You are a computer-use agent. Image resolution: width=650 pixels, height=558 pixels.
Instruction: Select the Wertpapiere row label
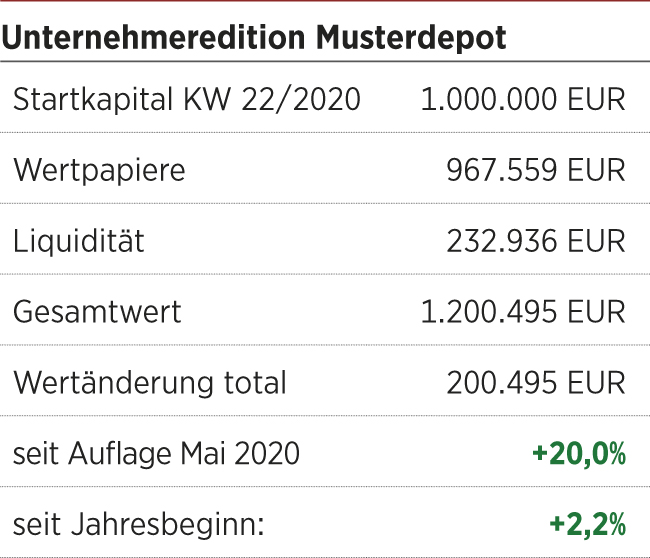click(x=99, y=171)
